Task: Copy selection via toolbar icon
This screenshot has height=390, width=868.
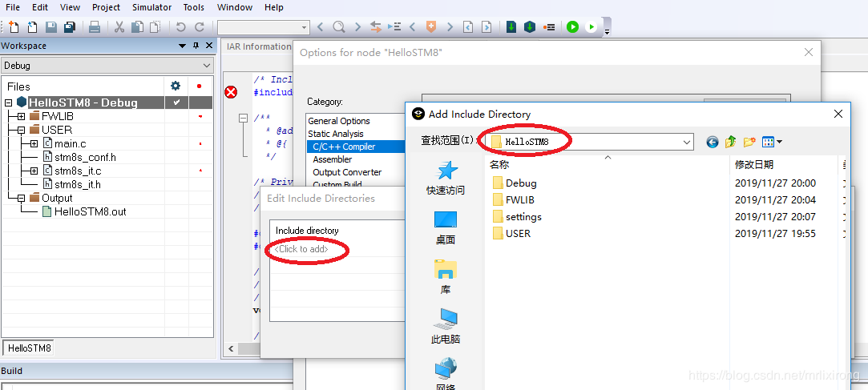Action: 137,26
